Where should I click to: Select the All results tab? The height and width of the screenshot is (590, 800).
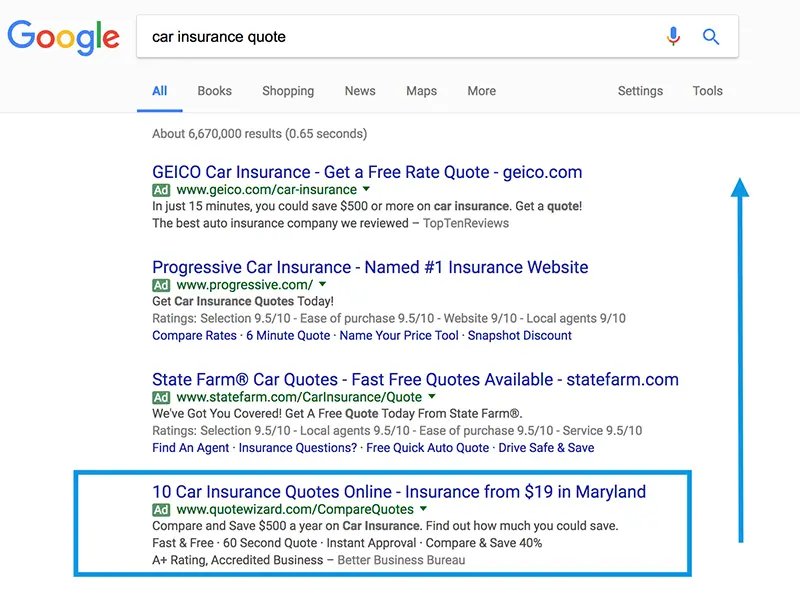pyautogui.click(x=160, y=91)
